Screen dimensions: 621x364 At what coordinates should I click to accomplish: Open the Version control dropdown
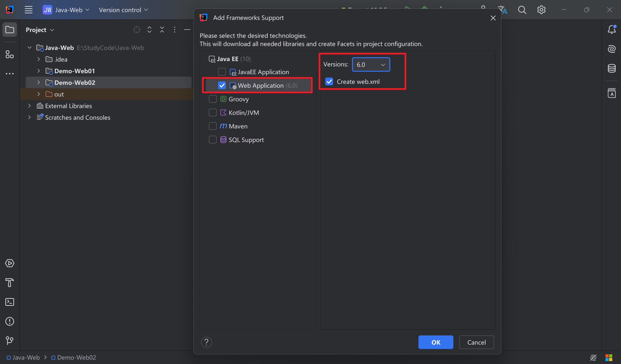coord(123,10)
